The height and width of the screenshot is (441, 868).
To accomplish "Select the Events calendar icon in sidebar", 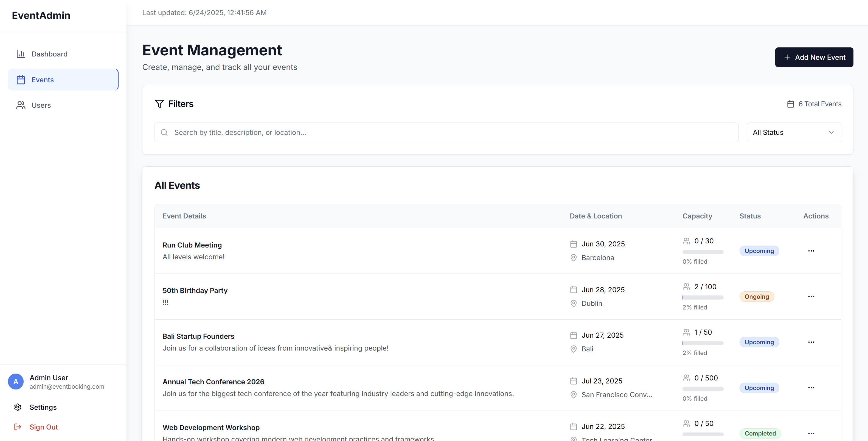I will tap(21, 79).
